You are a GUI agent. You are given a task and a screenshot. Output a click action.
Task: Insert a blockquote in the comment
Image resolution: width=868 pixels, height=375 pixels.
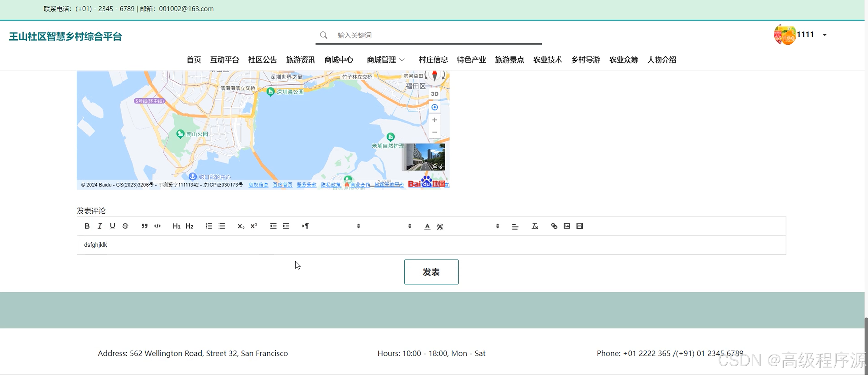pyautogui.click(x=145, y=226)
